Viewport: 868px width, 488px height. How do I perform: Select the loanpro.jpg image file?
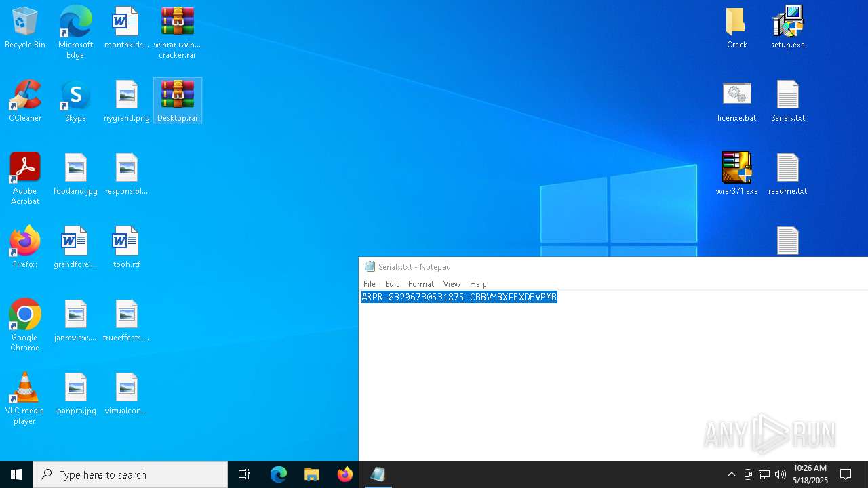[x=75, y=394]
